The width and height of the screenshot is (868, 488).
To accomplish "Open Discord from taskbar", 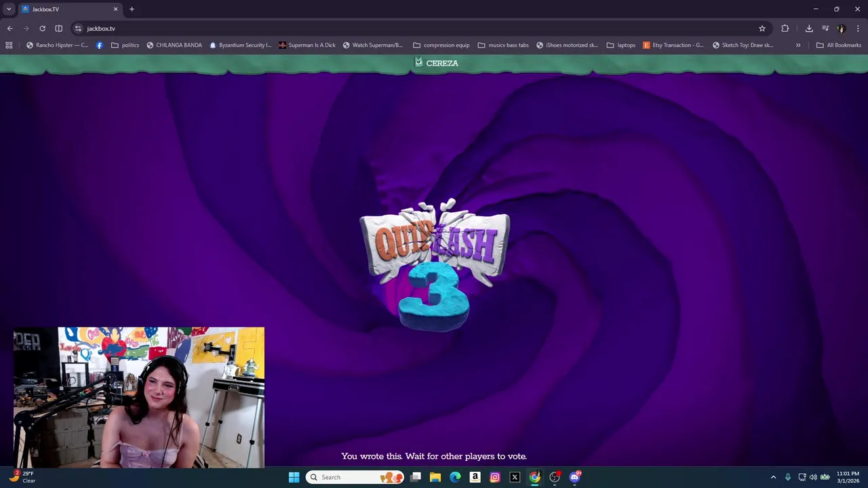I will pyautogui.click(x=575, y=477).
